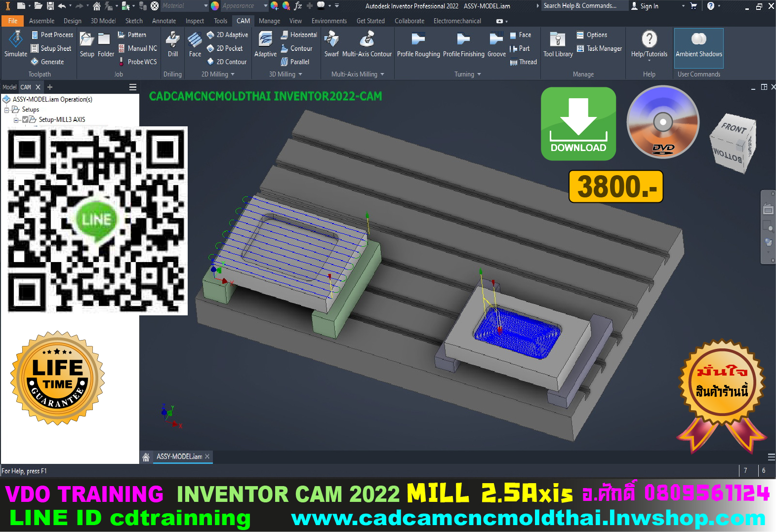The height and width of the screenshot is (532, 776).
Task: Click the Drill operation icon
Action: (172, 44)
